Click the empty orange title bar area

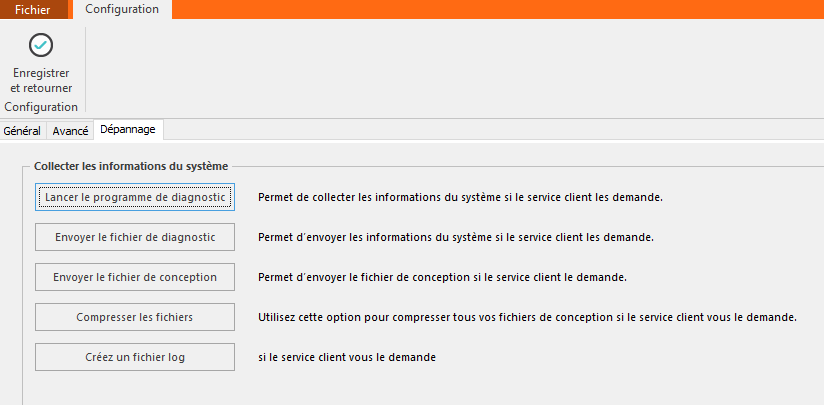[x=498, y=9]
